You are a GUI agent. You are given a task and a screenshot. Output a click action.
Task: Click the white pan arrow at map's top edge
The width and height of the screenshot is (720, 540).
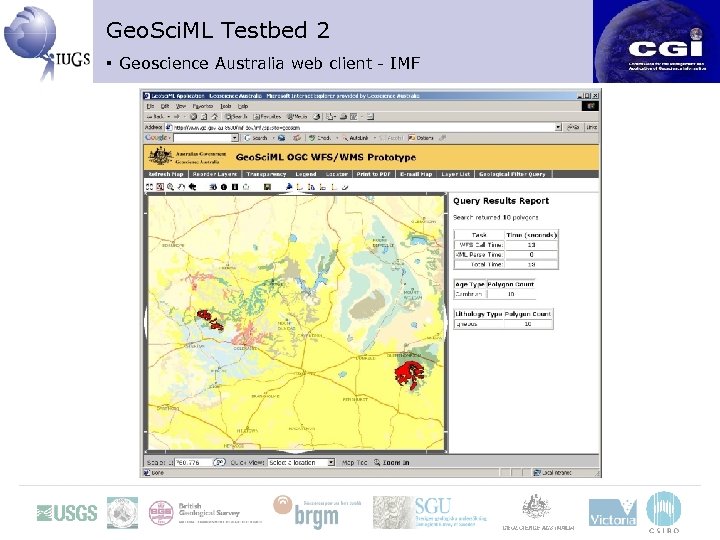click(296, 195)
